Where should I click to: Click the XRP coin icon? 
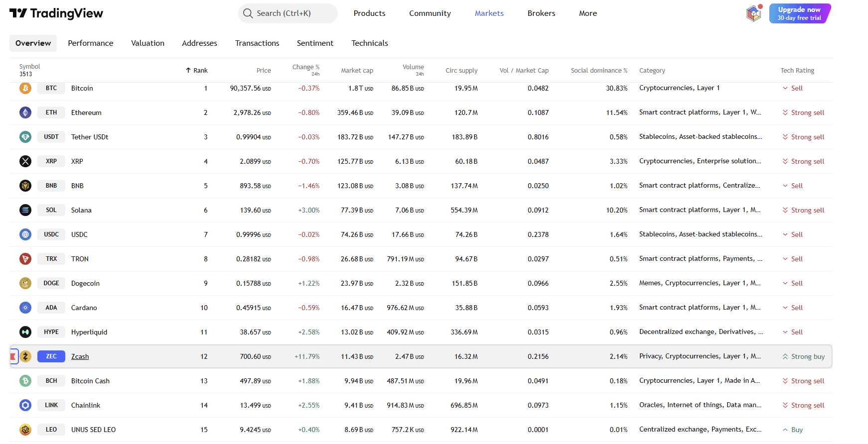(25, 161)
